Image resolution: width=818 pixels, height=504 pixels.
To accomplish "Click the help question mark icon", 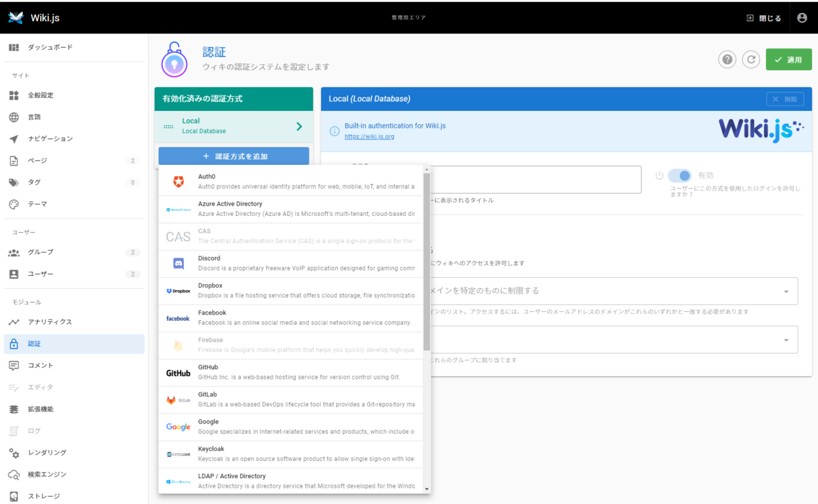I will tap(727, 60).
